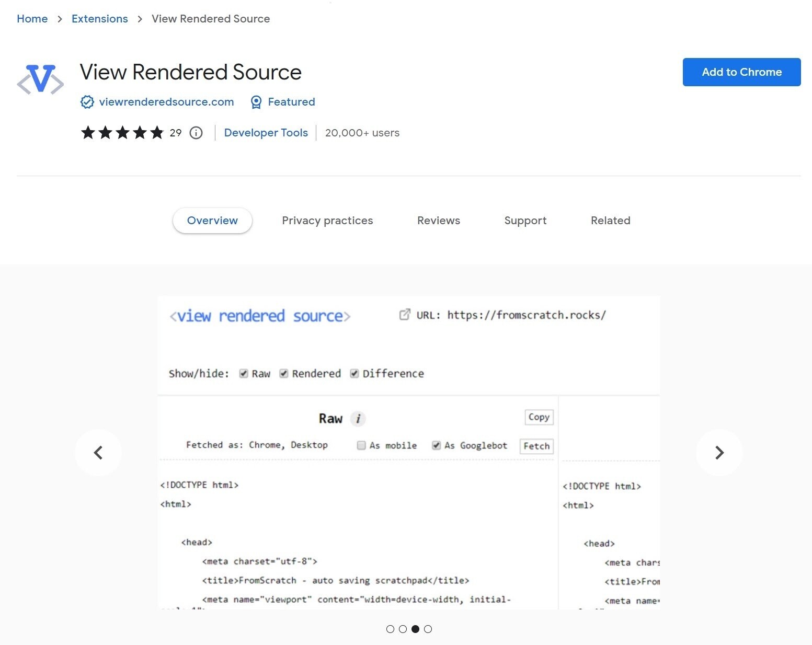
Task: Click the 20,000+ users text
Action: tap(362, 133)
